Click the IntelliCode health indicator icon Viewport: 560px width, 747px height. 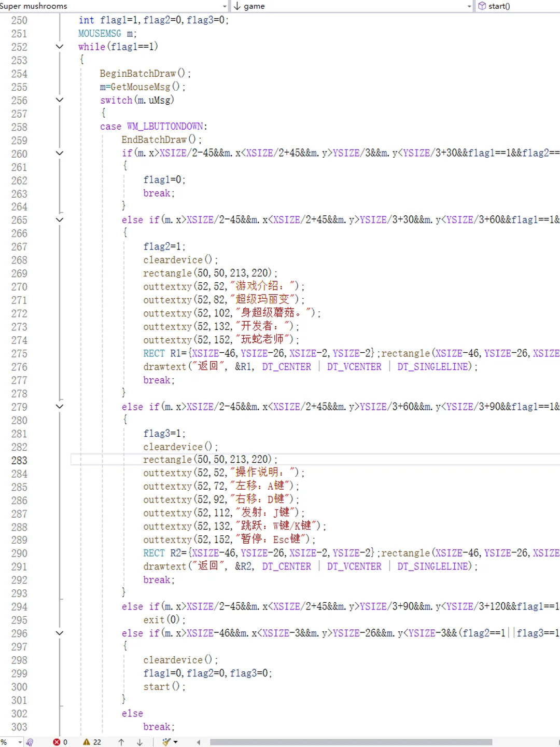tap(30, 742)
